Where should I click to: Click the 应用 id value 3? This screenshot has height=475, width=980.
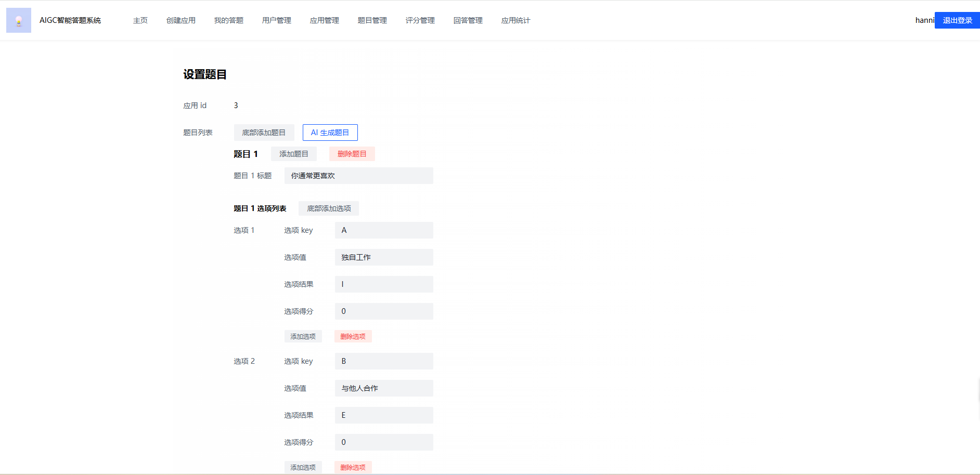pos(236,105)
